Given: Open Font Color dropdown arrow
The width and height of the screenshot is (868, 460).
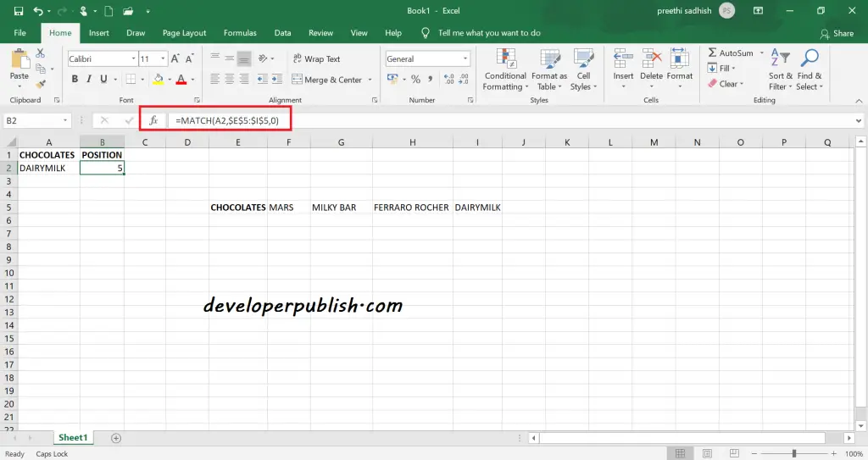Looking at the screenshot, I should (192, 80).
